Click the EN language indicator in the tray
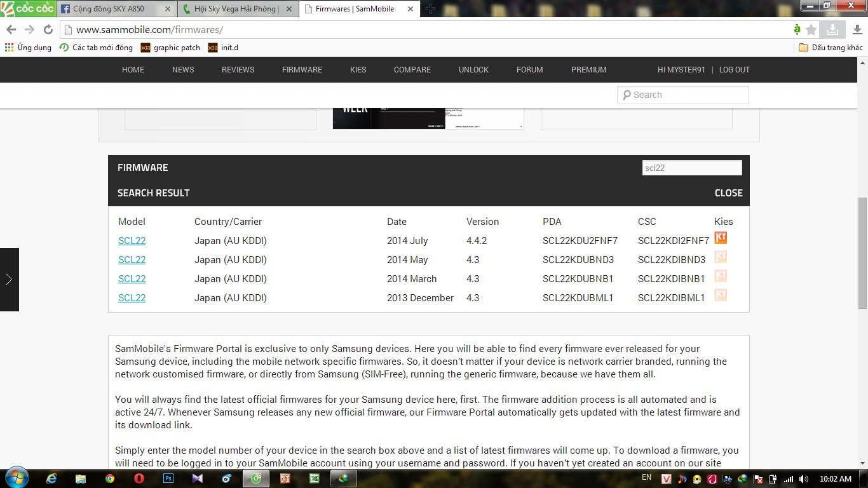The width and height of the screenshot is (868, 488). [646, 478]
